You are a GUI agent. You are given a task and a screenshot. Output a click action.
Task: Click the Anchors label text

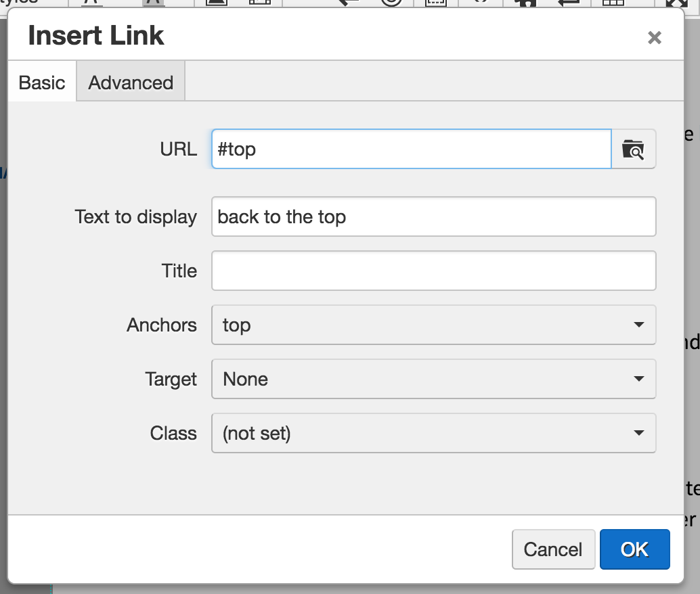tap(162, 325)
